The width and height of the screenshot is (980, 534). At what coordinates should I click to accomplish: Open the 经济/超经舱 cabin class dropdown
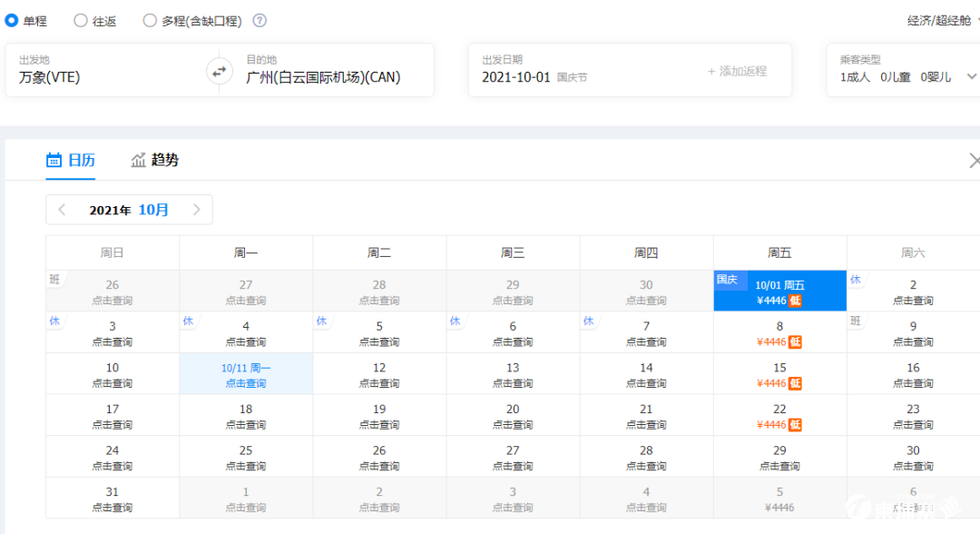pos(943,21)
